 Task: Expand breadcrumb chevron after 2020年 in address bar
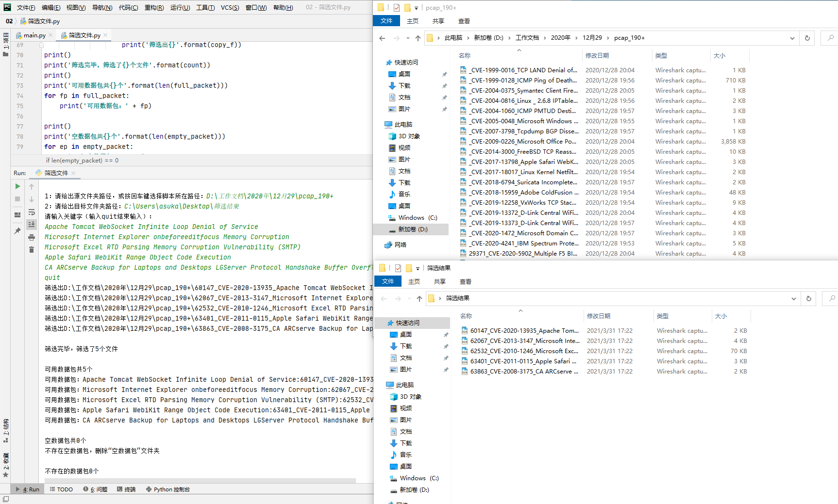[x=576, y=38]
